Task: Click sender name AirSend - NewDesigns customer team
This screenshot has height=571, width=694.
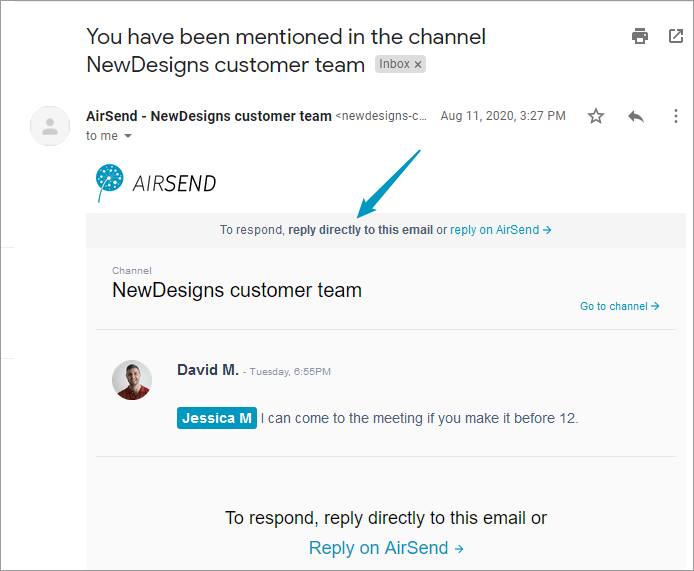Action: click(x=209, y=116)
